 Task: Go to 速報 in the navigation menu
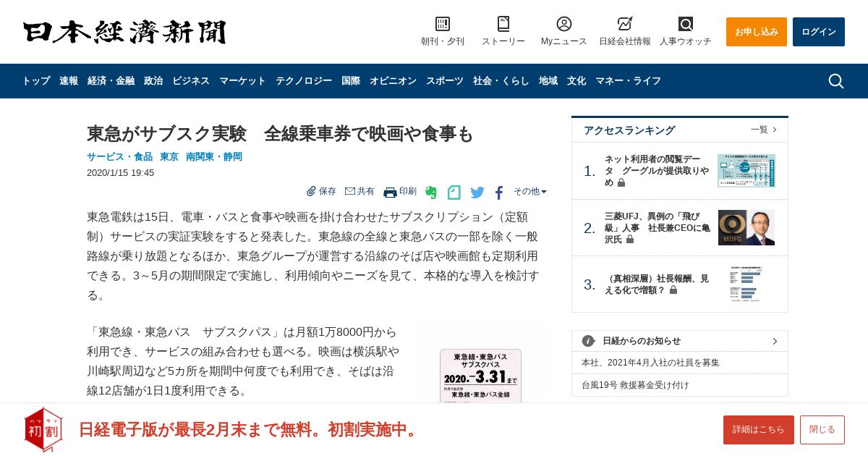(69, 81)
